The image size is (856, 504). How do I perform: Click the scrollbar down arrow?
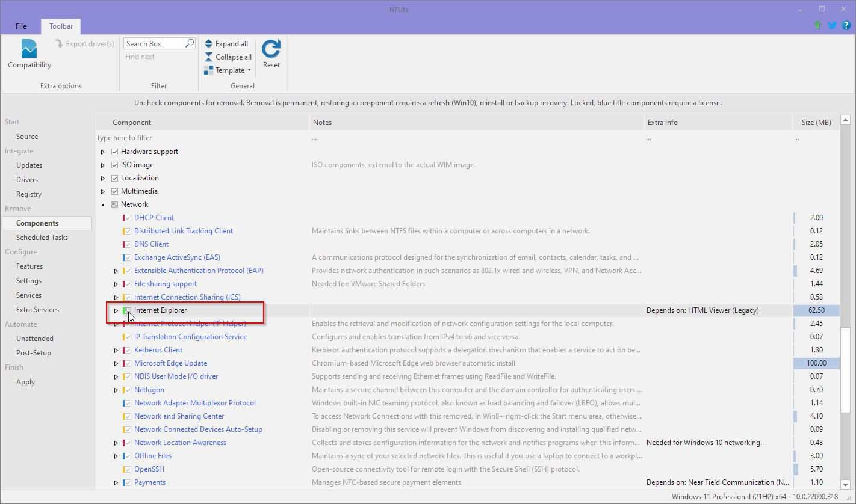(845, 484)
